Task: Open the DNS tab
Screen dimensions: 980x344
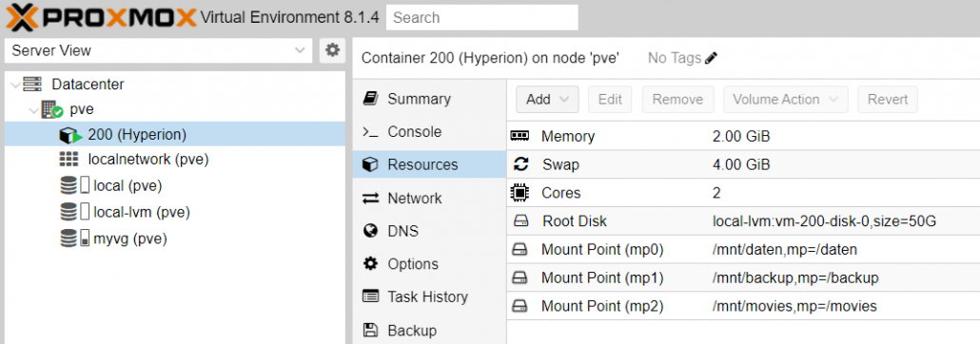Action: [429, 231]
